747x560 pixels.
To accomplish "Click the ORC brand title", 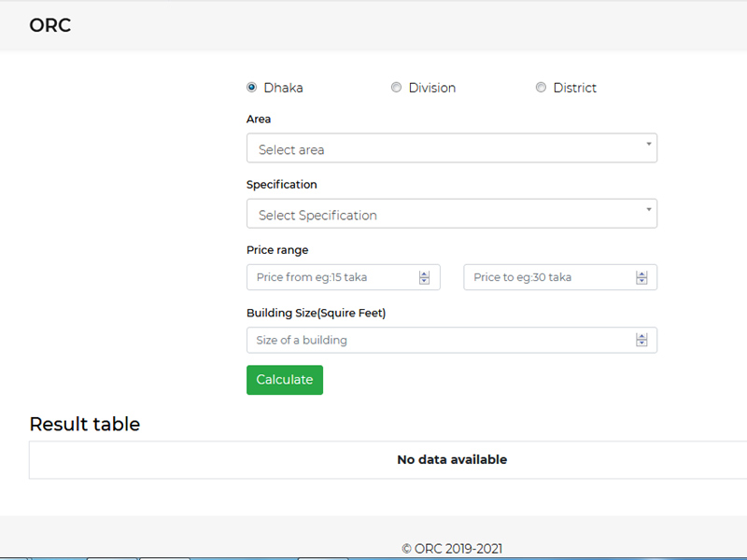I will pos(50,25).
